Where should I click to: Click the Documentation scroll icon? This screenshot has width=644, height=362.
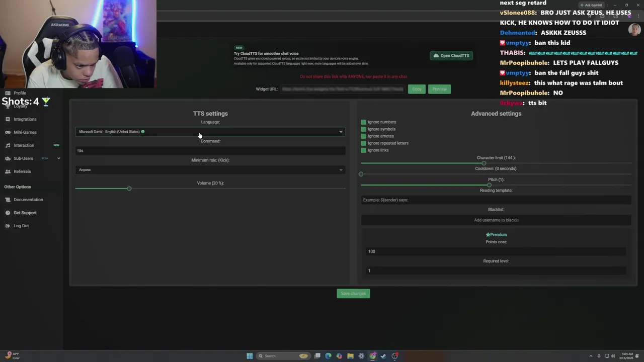point(8,200)
